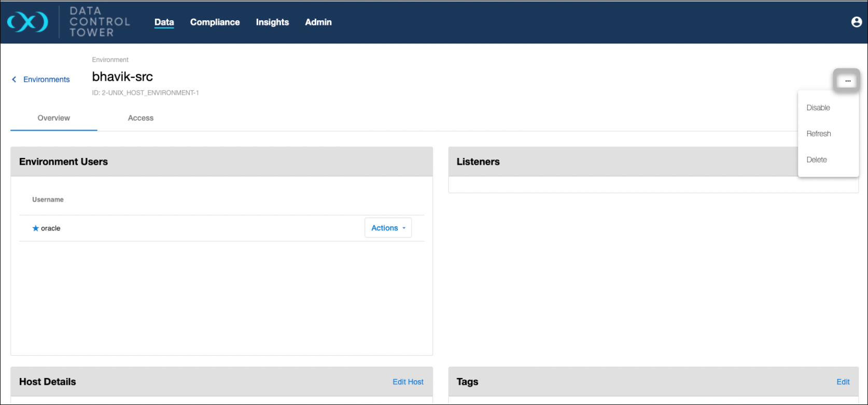Click the Edit Host link
The height and width of the screenshot is (405, 868).
[408, 382]
